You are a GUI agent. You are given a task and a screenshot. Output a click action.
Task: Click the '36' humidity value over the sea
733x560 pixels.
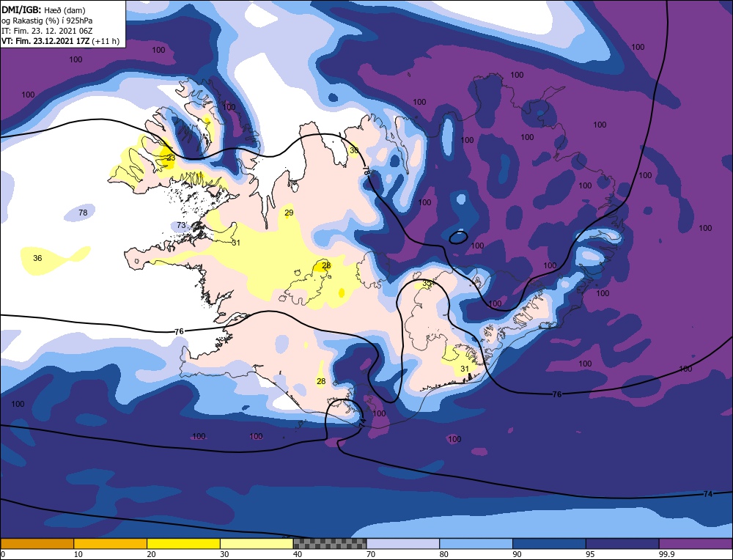(37, 258)
